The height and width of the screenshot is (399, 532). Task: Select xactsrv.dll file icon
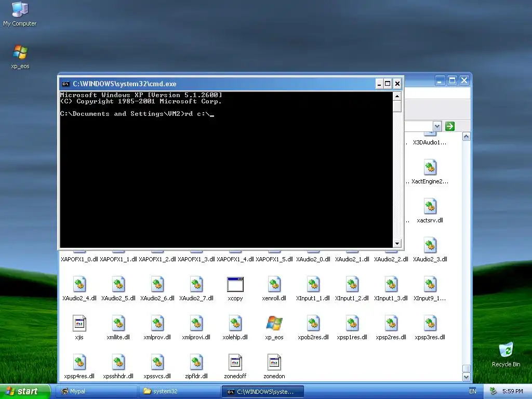[430, 206]
